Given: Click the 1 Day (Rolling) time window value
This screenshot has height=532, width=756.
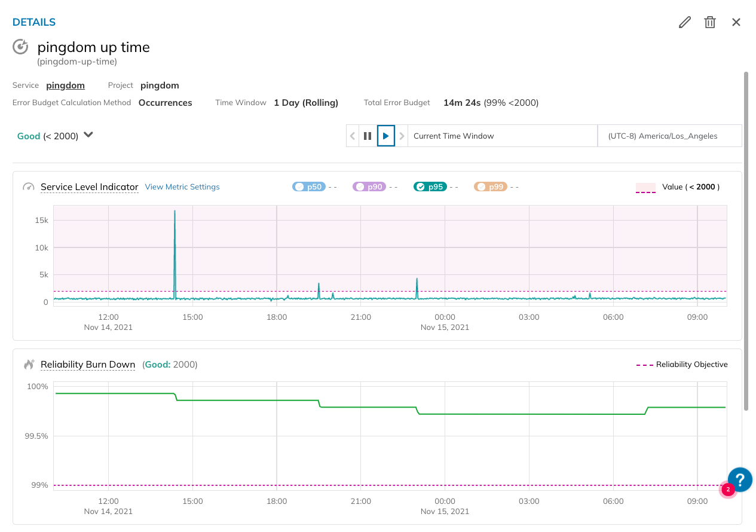Looking at the screenshot, I should click(306, 103).
